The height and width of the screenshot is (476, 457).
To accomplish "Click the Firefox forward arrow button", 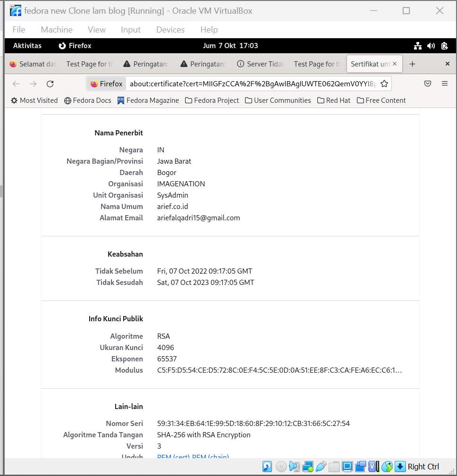I will [33, 84].
